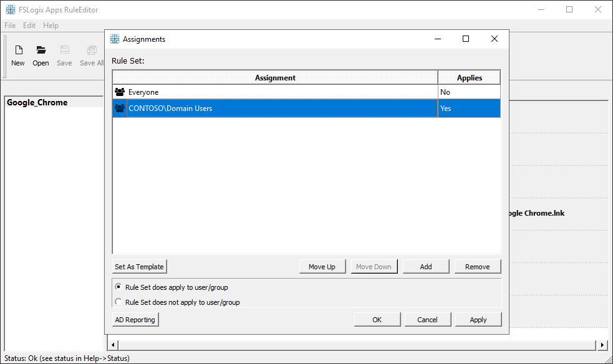Click the Open folder toolbar icon
This screenshot has height=364, width=613.
41,50
